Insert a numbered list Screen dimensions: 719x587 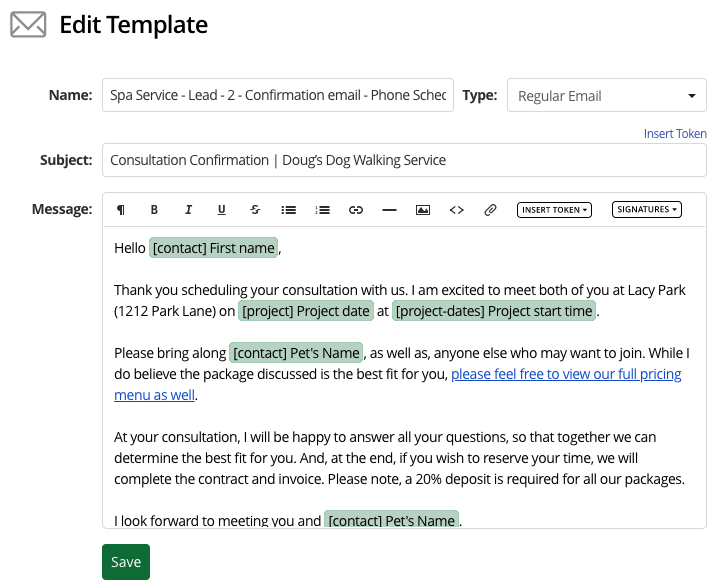322,210
